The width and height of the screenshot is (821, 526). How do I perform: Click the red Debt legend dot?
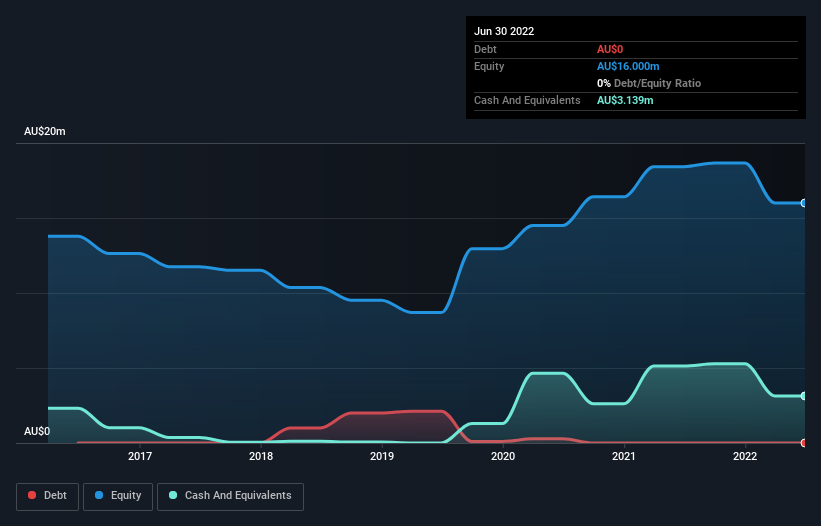(x=32, y=495)
